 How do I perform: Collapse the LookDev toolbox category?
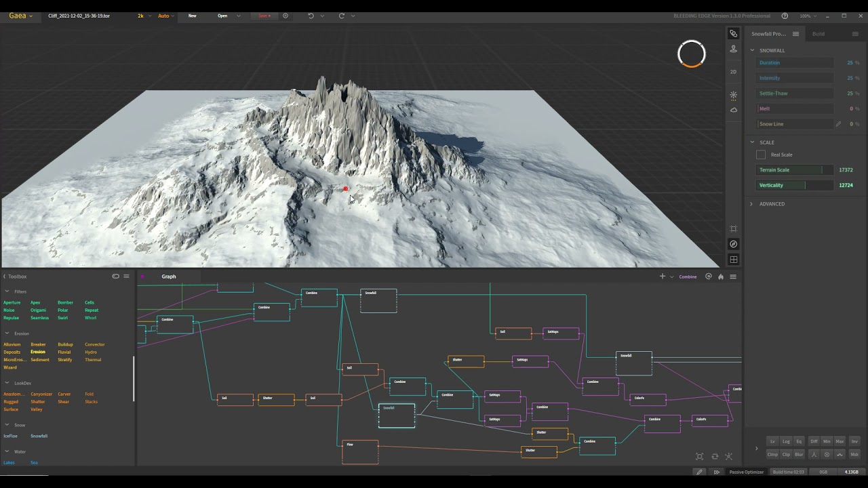pos(7,383)
